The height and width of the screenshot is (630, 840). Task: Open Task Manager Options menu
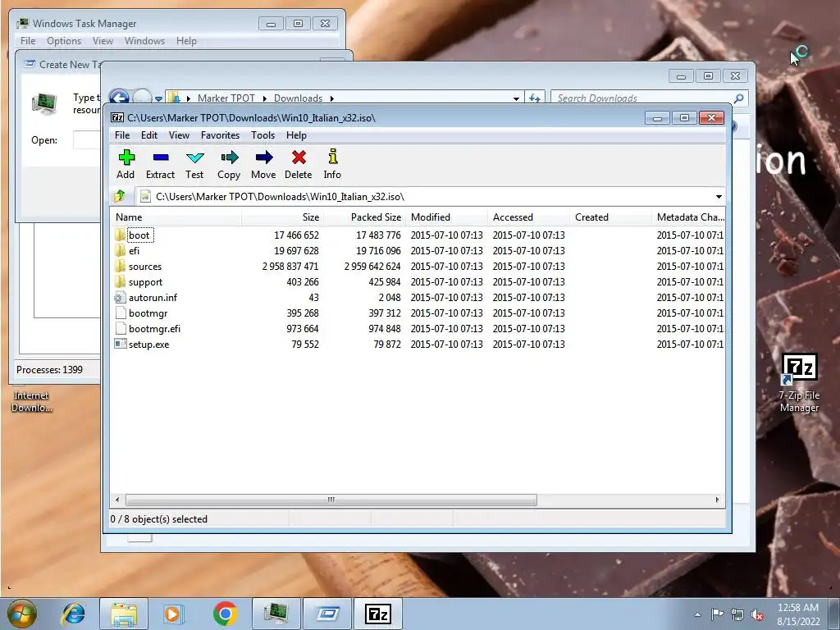tap(64, 41)
